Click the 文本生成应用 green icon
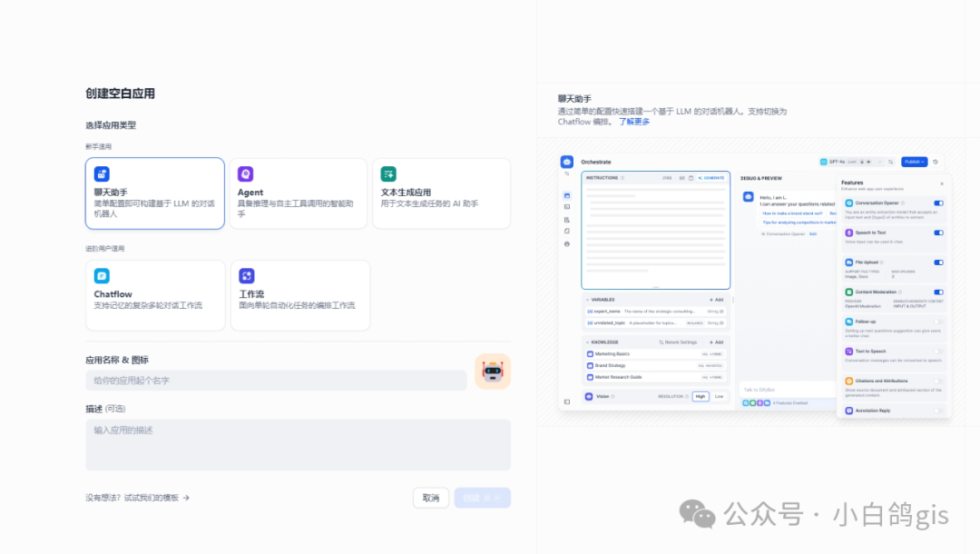The height and width of the screenshot is (554, 980). pyautogui.click(x=388, y=173)
